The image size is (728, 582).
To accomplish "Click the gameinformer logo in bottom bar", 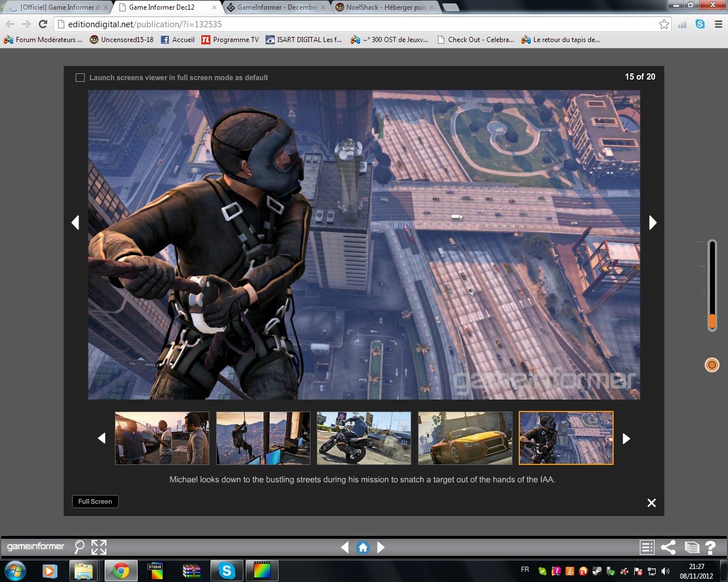I will (36, 547).
